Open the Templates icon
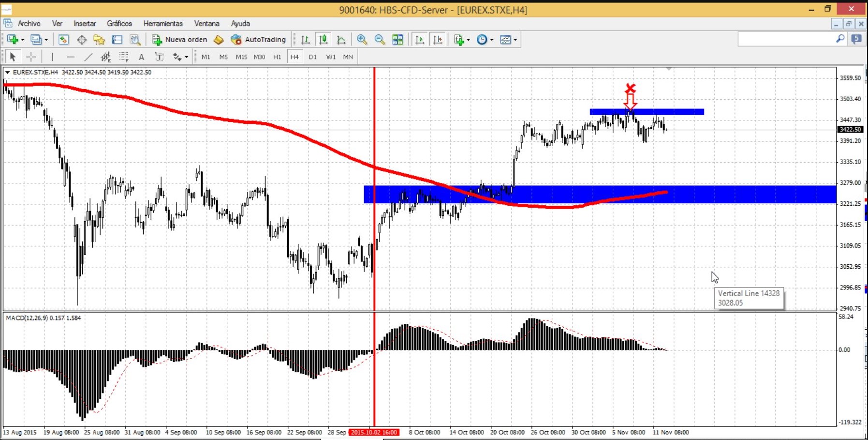Image resolution: width=868 pixels, height=440 pixels. 505,40
